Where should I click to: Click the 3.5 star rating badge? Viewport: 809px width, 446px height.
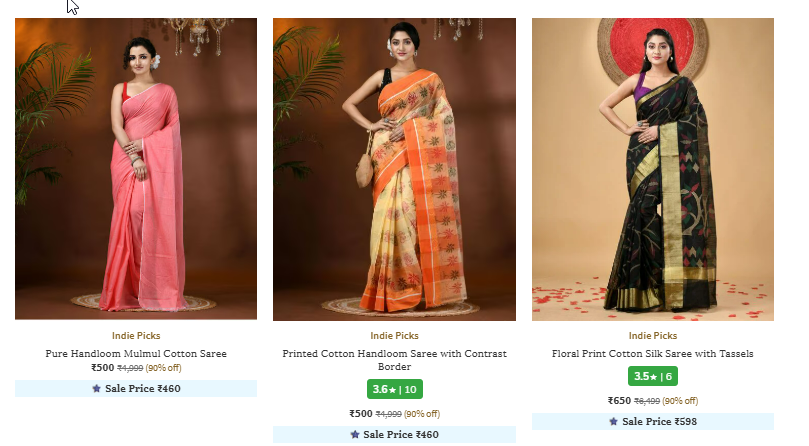click(x=653, y=376)
